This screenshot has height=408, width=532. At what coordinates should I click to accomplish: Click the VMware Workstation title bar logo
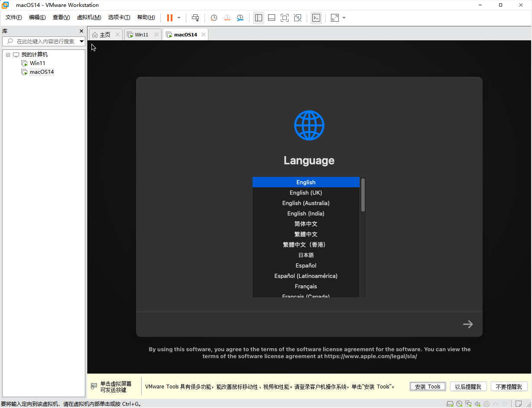[6, 5]
